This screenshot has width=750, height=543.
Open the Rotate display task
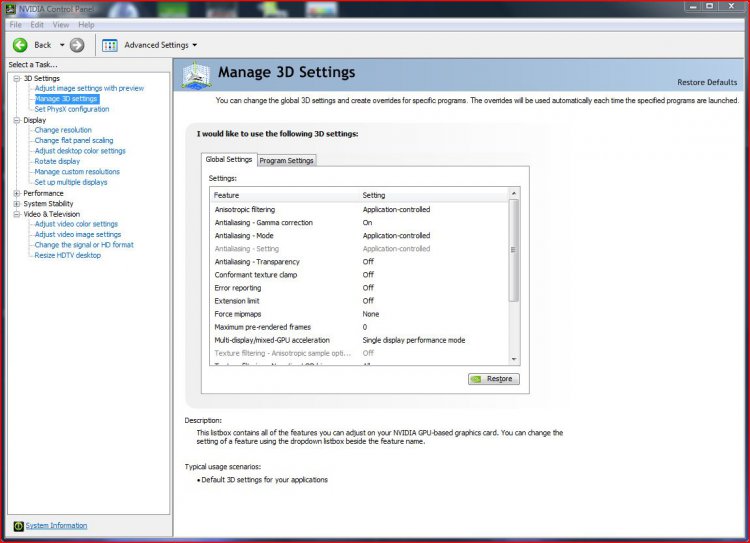point(57,161)
